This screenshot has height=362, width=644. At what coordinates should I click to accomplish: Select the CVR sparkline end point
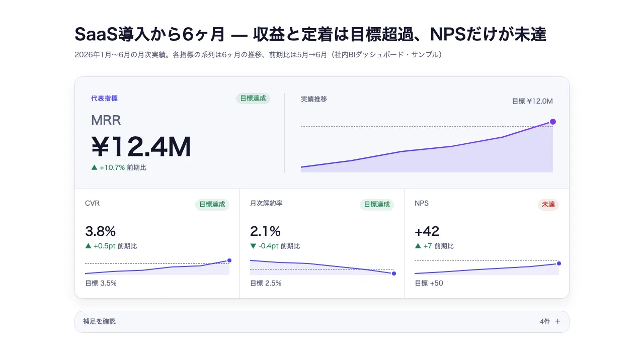tap(229, 260)
